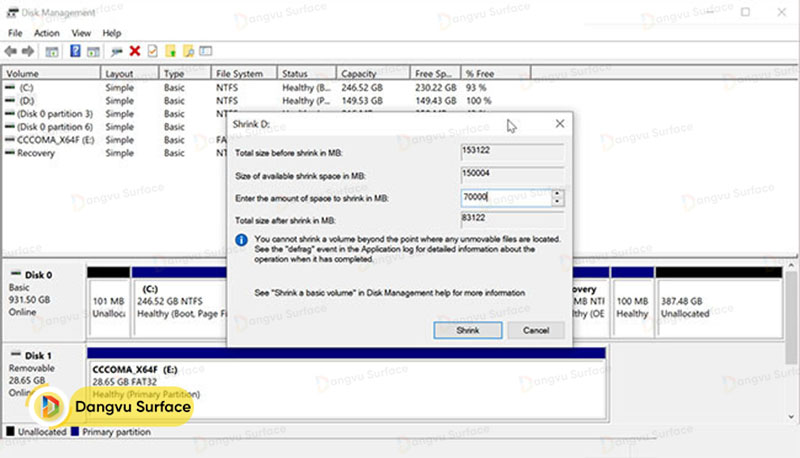Open the Action menu

(46, 33)
